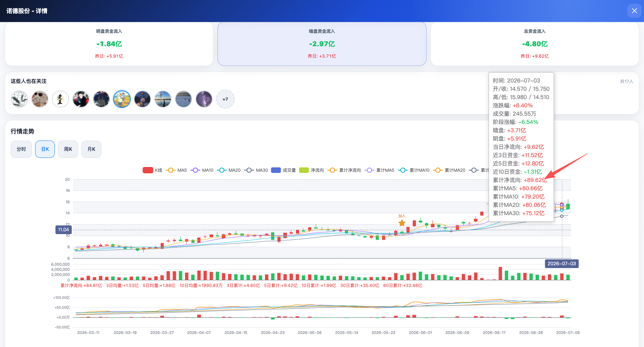Open the purple galaxy avatar
The image size is (644, 347).
click(x=204, y=99)
